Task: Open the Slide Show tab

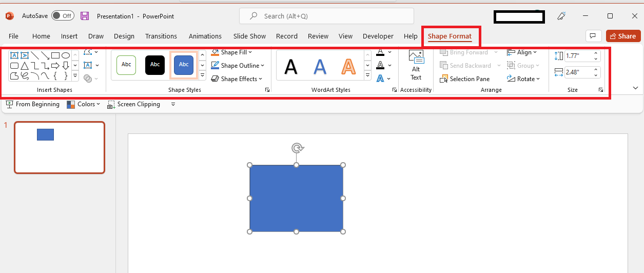Action: click(250, 36)
